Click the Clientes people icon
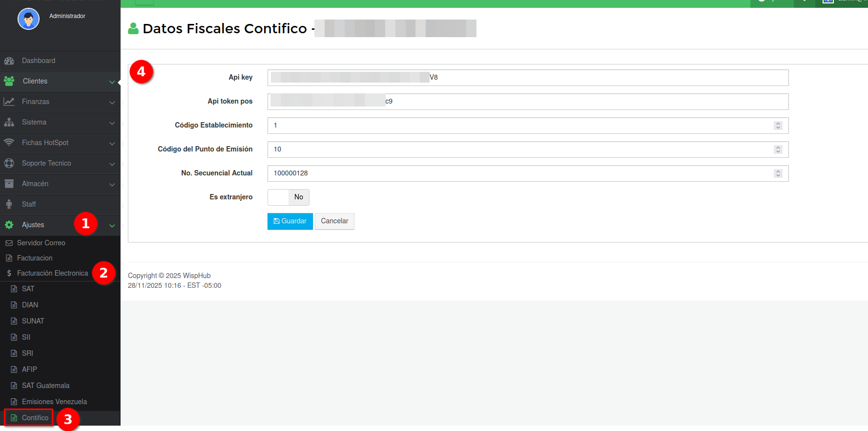The width and height of the screenshot is (868, 431). [x=9, y=81]
